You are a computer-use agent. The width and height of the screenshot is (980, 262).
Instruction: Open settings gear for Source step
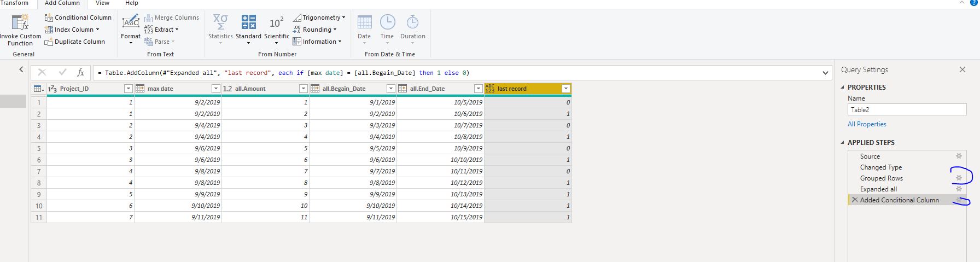958,156
